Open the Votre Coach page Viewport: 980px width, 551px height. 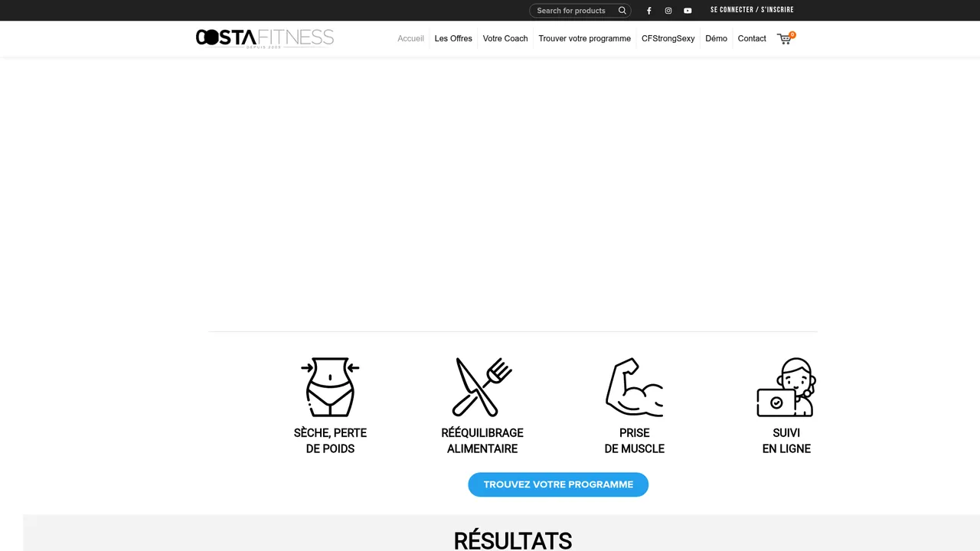505,38
